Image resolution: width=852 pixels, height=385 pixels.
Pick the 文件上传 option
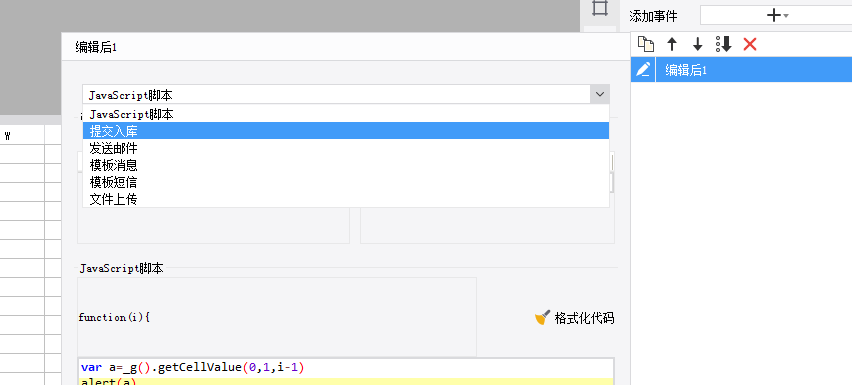(x=346, y=199)
